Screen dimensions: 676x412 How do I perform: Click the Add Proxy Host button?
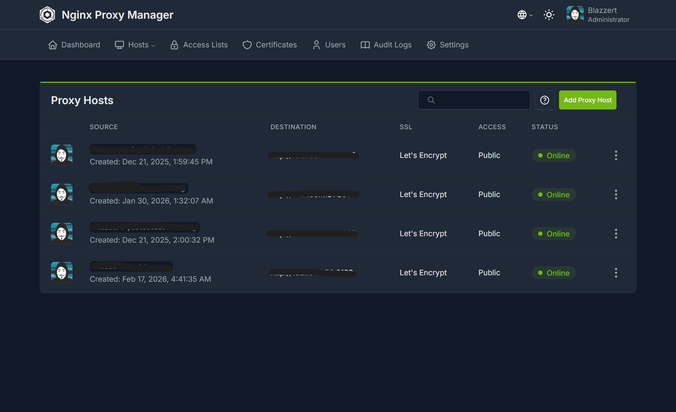(x=587, y=100)
